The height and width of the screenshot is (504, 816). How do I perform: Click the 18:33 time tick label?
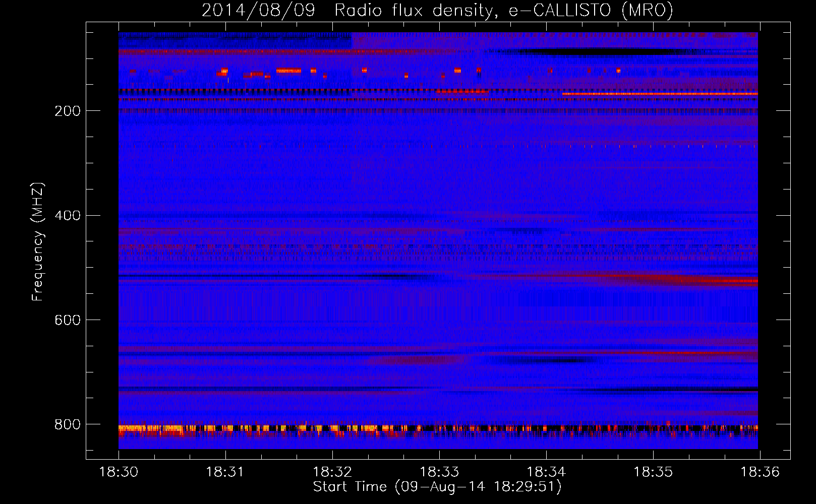(x=439, y=472)
